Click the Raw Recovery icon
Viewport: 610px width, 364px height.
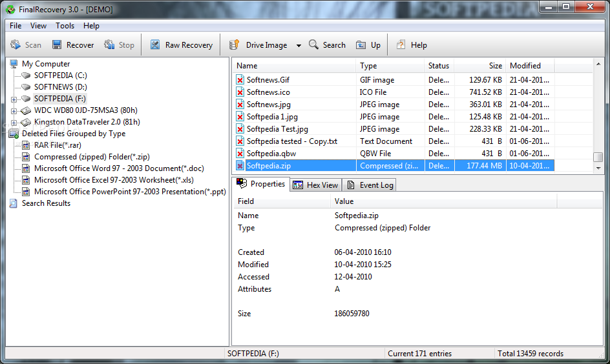tap(155, 45)
